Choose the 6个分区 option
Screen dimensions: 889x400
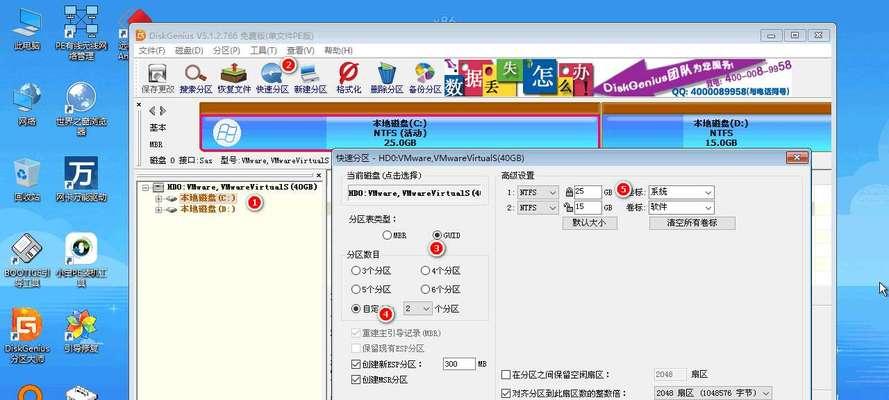coord(425,290)
